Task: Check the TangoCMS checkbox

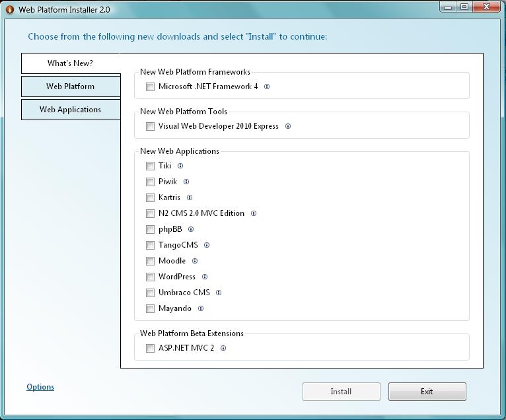Action: tap(150, 245)
